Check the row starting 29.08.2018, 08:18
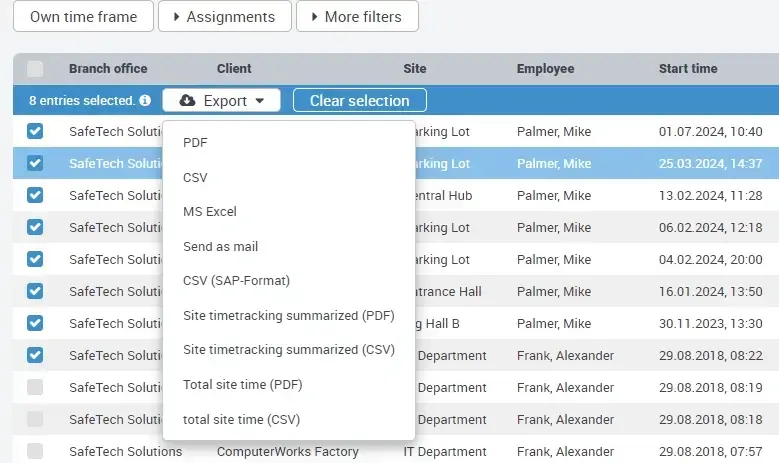This screenshot has width=779, height=463. (35, 419)
